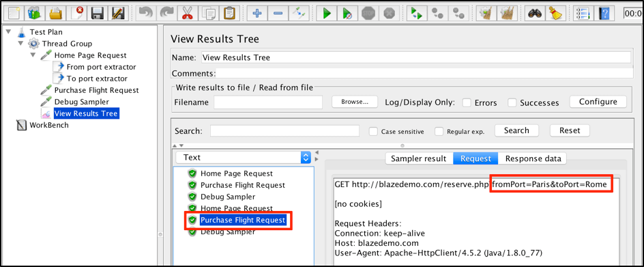Select From port extractor item
Image resolution: width=644 pixels, height=267 pixels.
(101, 67)
